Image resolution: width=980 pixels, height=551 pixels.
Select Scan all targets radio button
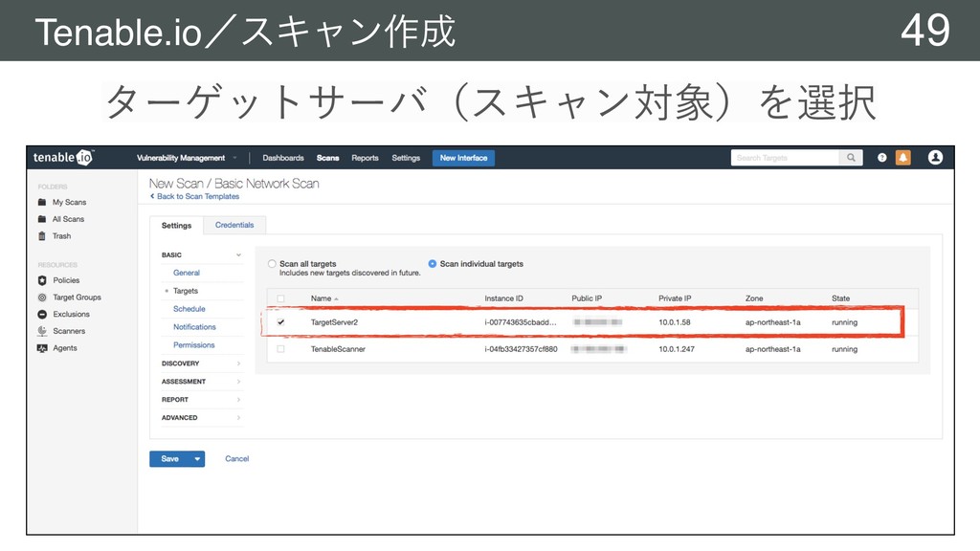point(272,264)
